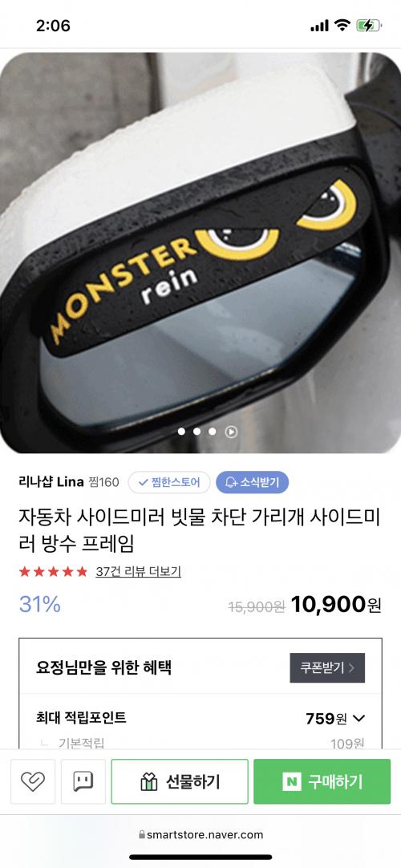Screen dimensions: 401x868
Task: Open the chat inquiry smiley icon
Action: pos(83,781)
